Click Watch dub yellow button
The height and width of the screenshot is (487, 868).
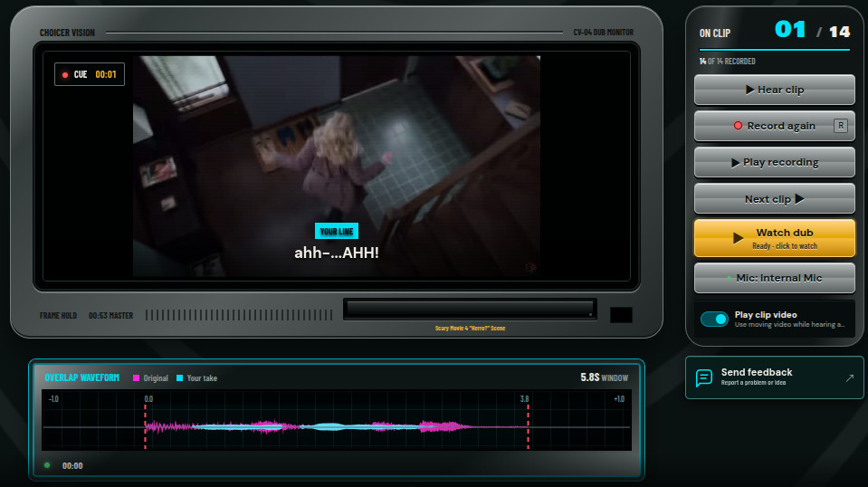[x=775, y=238]
